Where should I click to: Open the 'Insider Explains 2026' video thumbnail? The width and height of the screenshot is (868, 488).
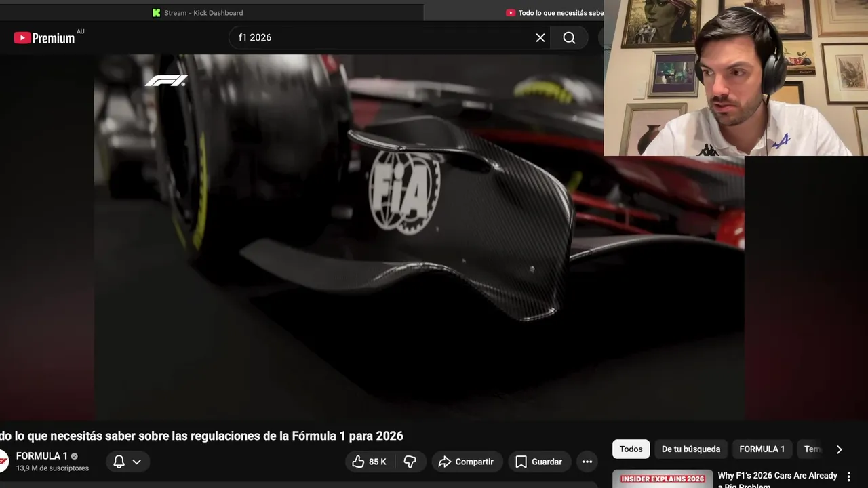663,479
